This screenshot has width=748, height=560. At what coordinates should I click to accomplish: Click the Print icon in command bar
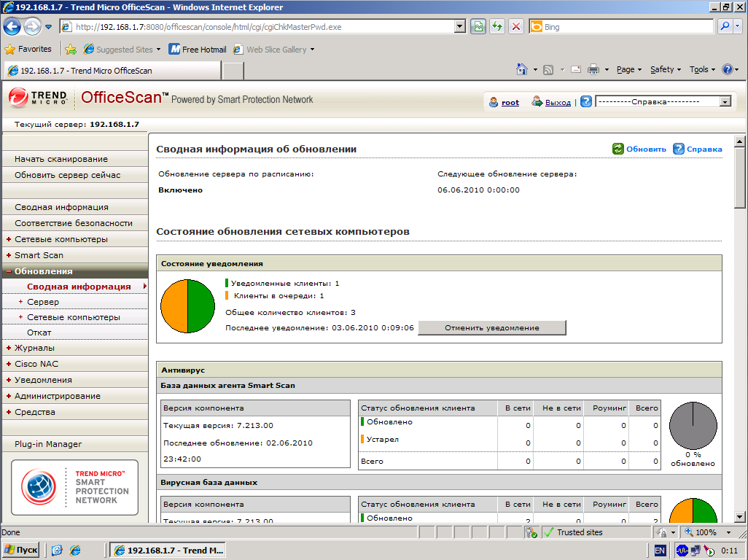click(593, 70)
